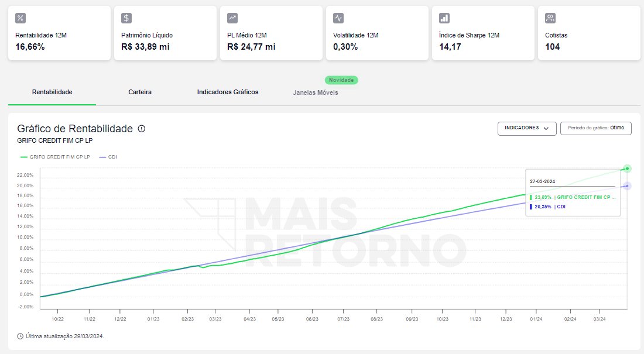Click the people icon on Cotistas card
This screenshot has width=644, height=354.
[x=550, y=18]
